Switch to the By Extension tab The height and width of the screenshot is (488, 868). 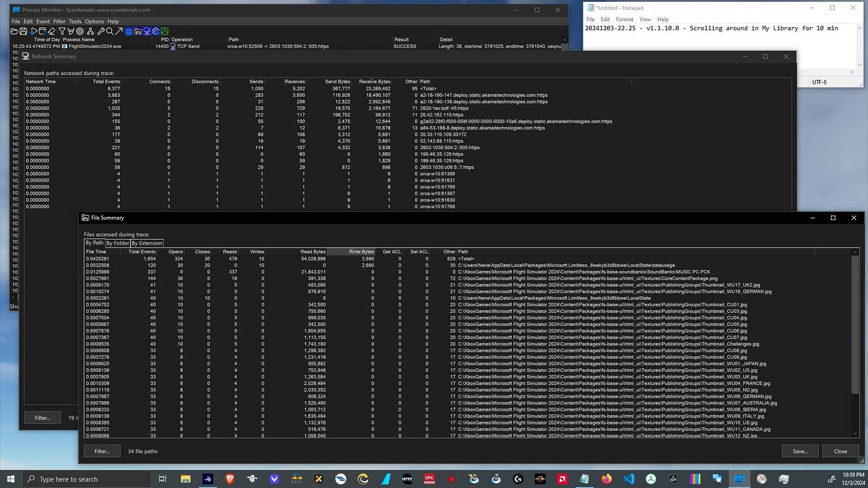(147, 243)
